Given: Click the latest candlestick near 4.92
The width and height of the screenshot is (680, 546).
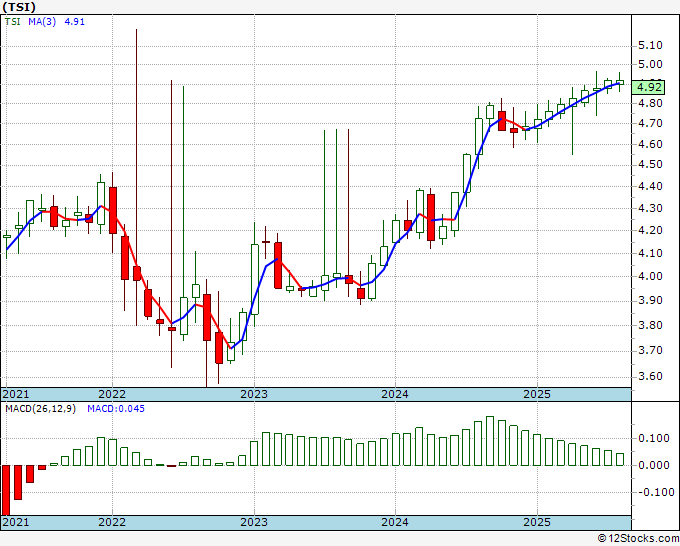Looking at the screenshot, I should (x=620, y=82).
